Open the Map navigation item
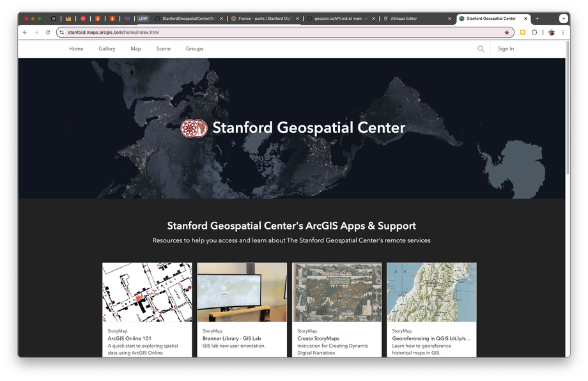Image resolution: width=588 pixels, height=381 pixels. [x=135, y=49]
